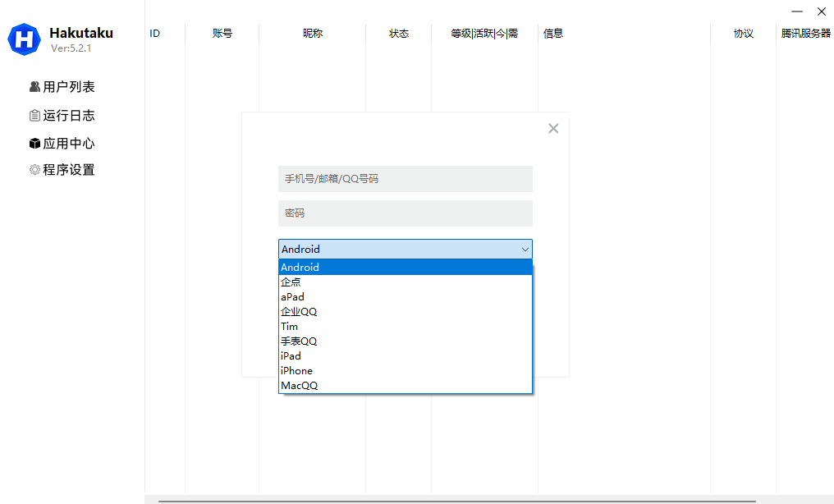Collapse the protocol dropdown using its chevron
This screenshot has width=834, height=504.
[525, 250]
